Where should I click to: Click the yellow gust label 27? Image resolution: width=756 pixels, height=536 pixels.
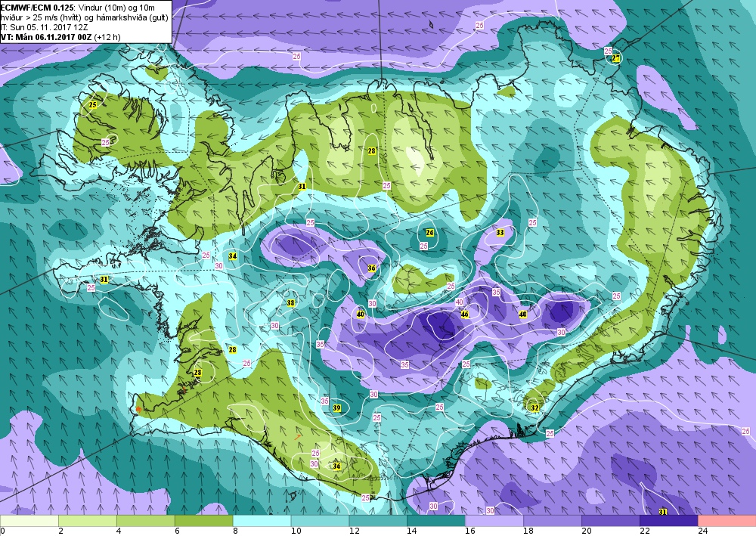615,58
